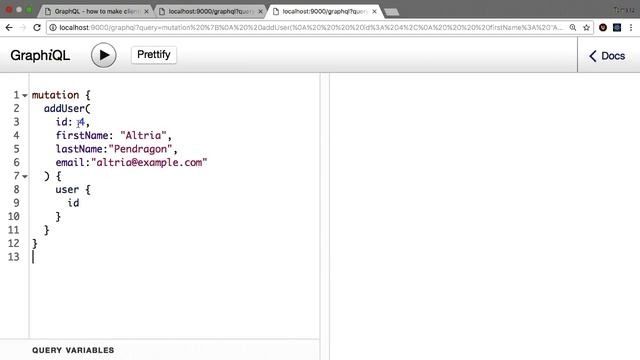Click the zoom magnifier icon in address bar

(x=573, y=27)
